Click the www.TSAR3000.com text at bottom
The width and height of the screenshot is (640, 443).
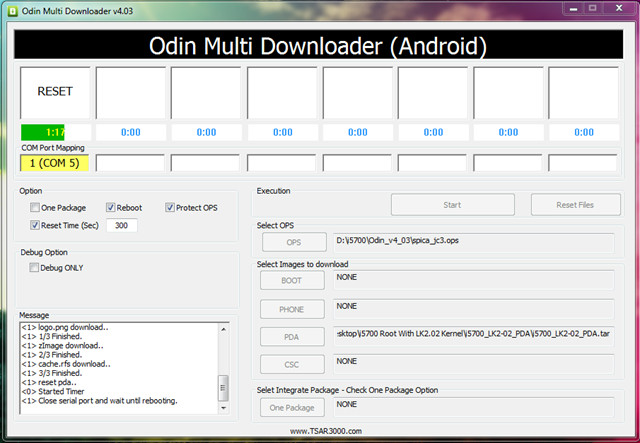(326, 431)
